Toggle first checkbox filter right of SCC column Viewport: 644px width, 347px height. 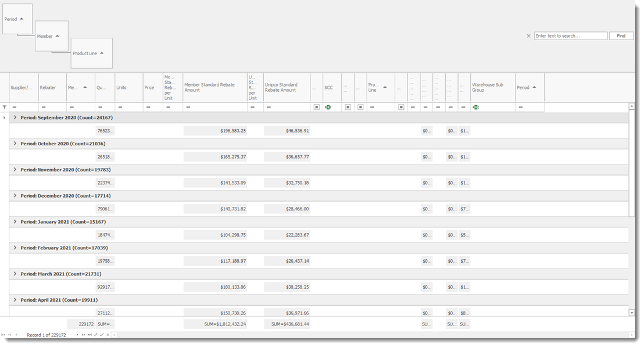click(348, 107)
